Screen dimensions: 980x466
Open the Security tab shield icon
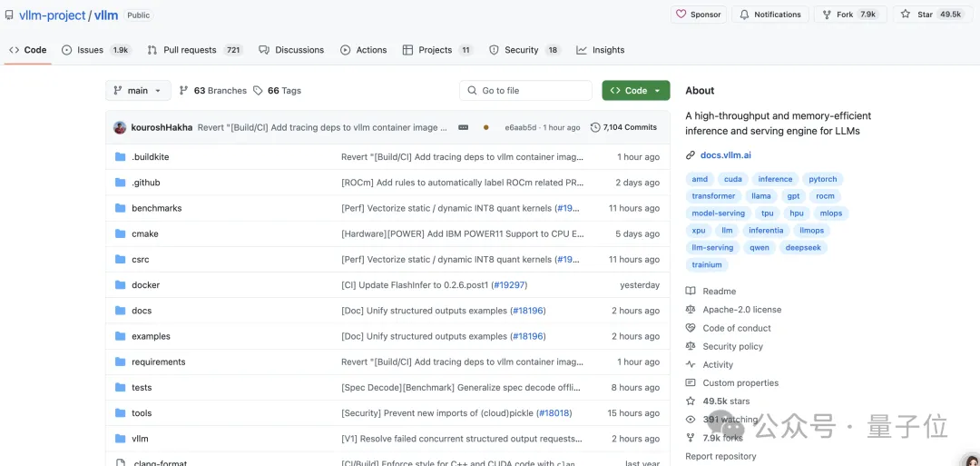point(495,50)
